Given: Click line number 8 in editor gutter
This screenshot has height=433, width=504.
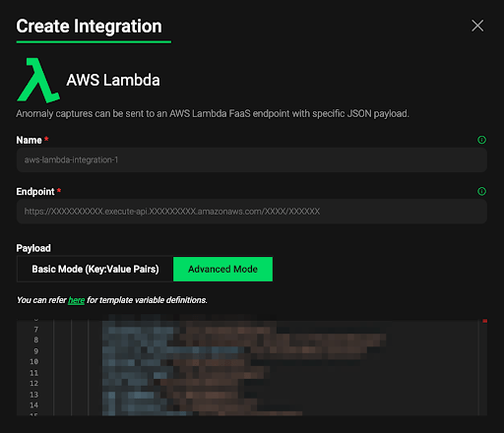Looking at the screenshot, I should 36,340.
